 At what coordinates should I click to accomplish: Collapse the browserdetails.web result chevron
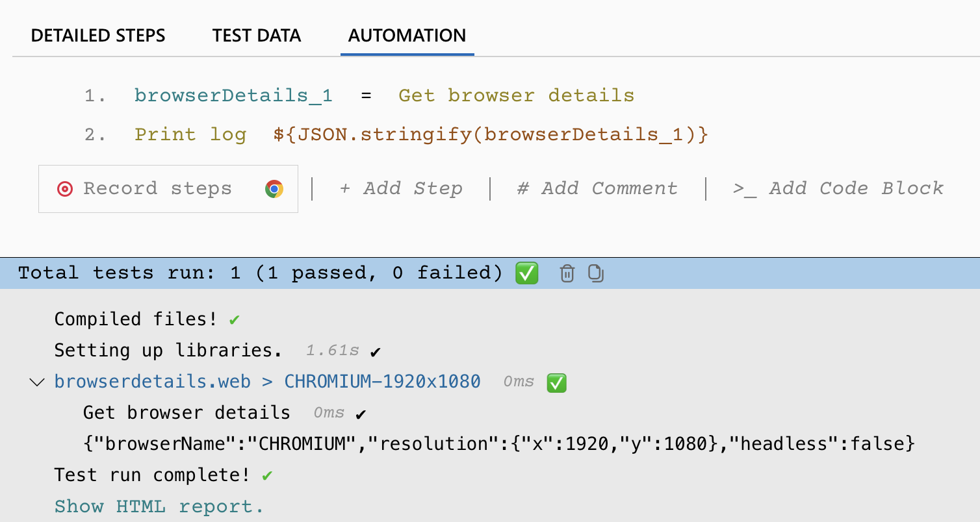pos(37,382)
